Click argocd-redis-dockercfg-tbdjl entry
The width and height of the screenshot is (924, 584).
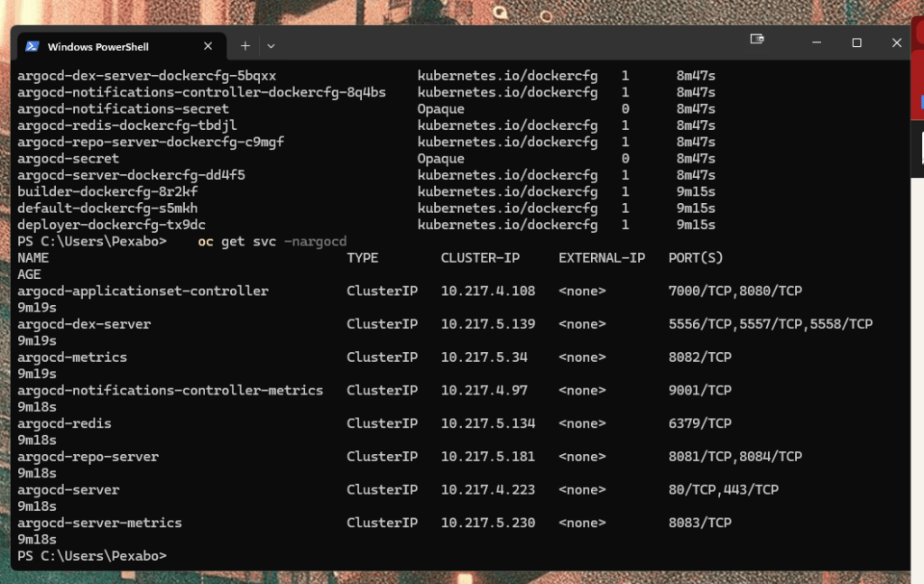(126, 125)
